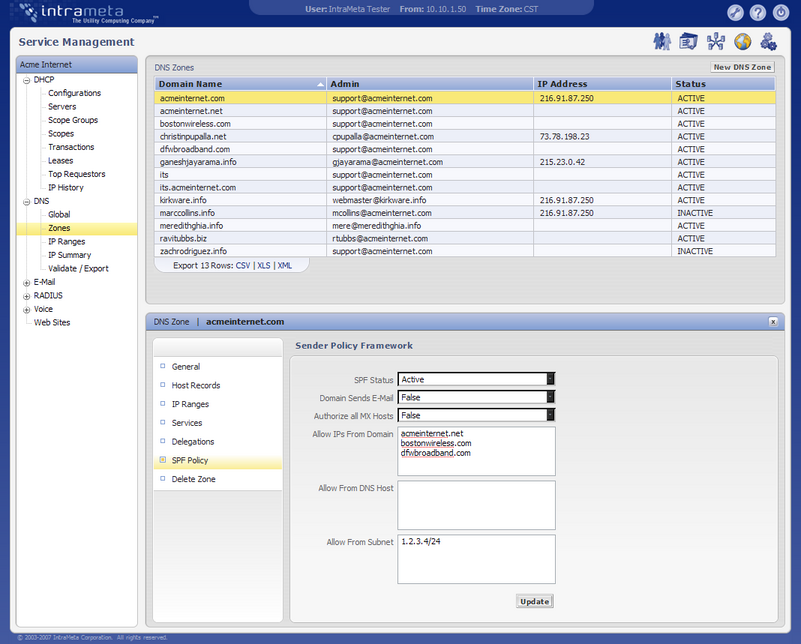Export rows as XLS
801x644 pixels.
pos(264,266)
